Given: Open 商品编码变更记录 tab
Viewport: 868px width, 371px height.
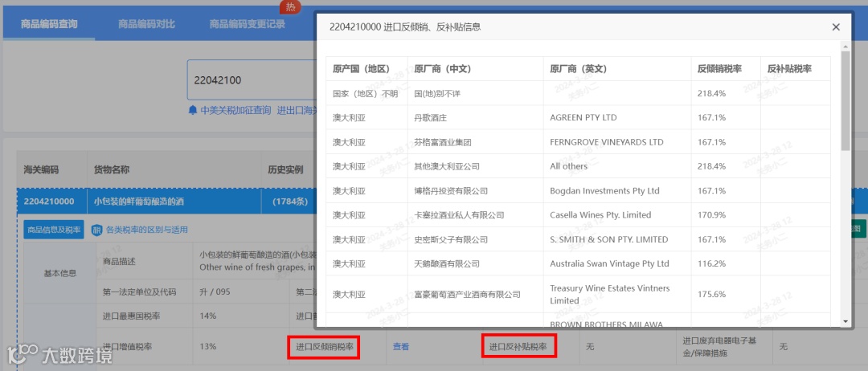Looking at the screenshot, I should click(x=248, y=24).
